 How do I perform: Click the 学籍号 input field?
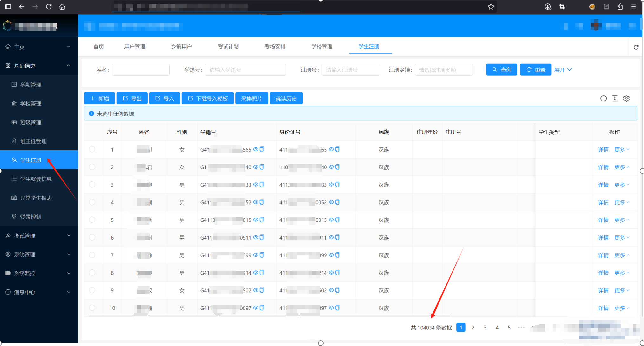(245, 70)
